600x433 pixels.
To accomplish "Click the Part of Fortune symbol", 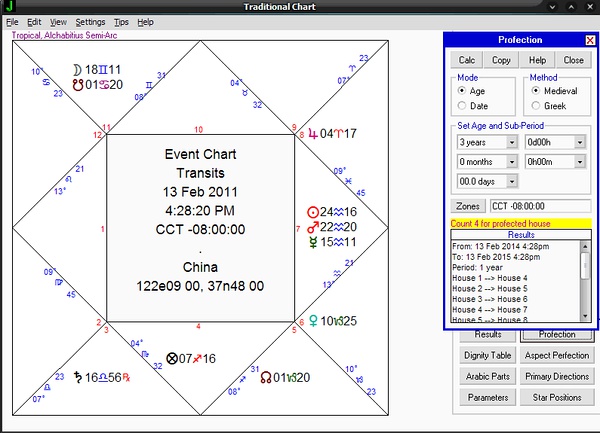I will pos(171,357).
